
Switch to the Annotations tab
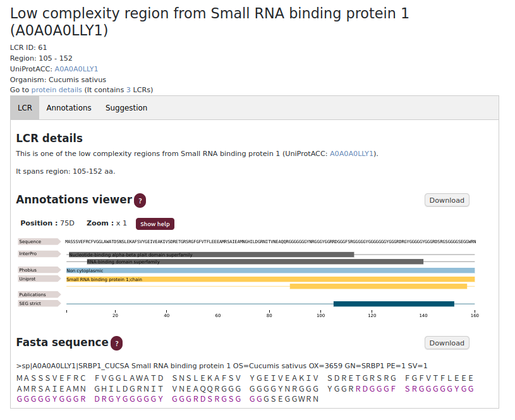coord(69,108)
